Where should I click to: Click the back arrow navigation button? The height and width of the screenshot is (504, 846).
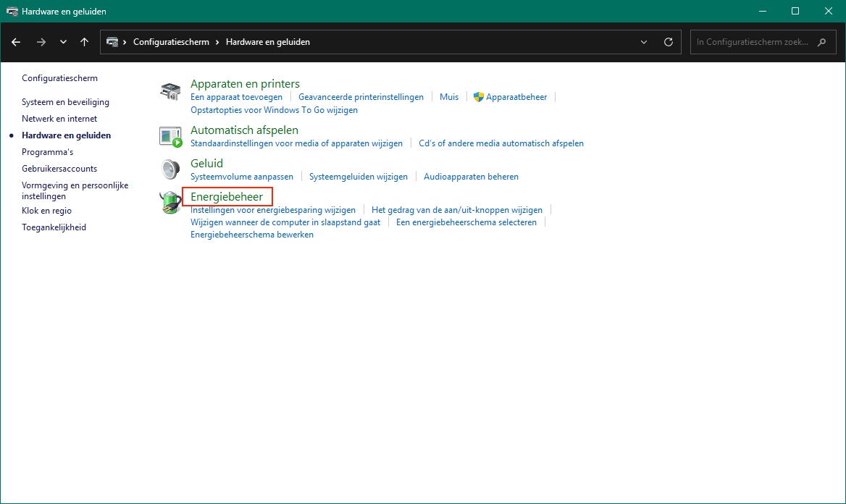coord(16,42)
